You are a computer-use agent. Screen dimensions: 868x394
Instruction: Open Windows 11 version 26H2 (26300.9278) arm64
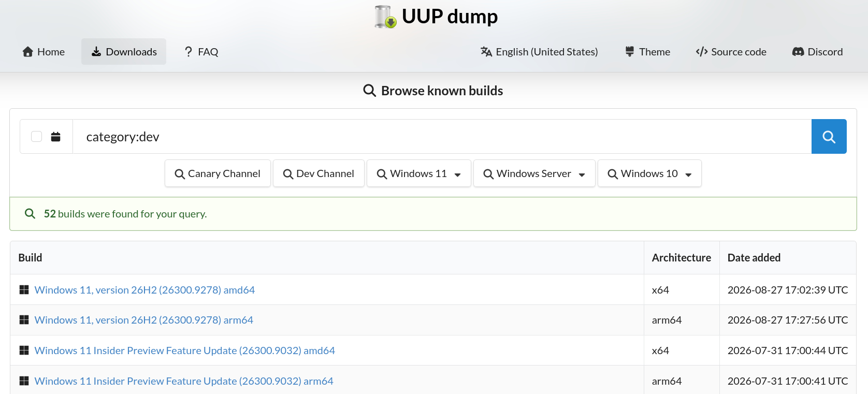(x=144, y=320)
